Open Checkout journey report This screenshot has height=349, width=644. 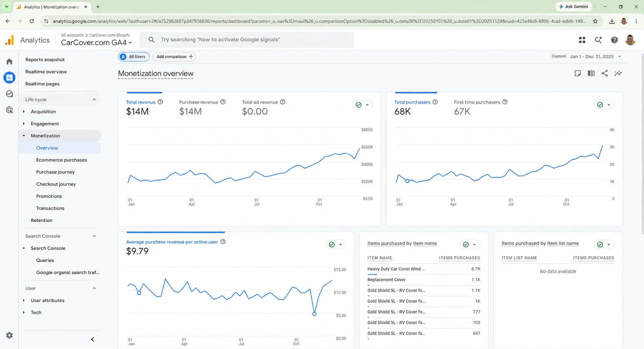click(x=56, y=184)
